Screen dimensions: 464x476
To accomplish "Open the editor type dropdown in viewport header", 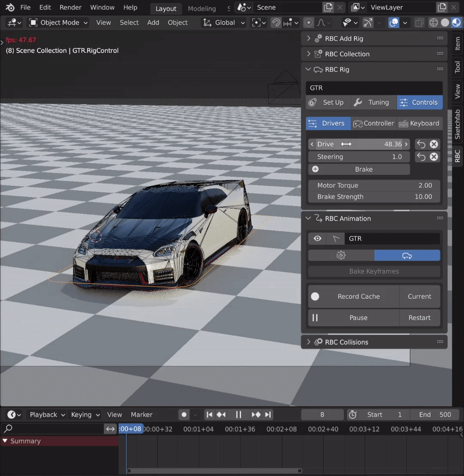I will click(14, 23).
